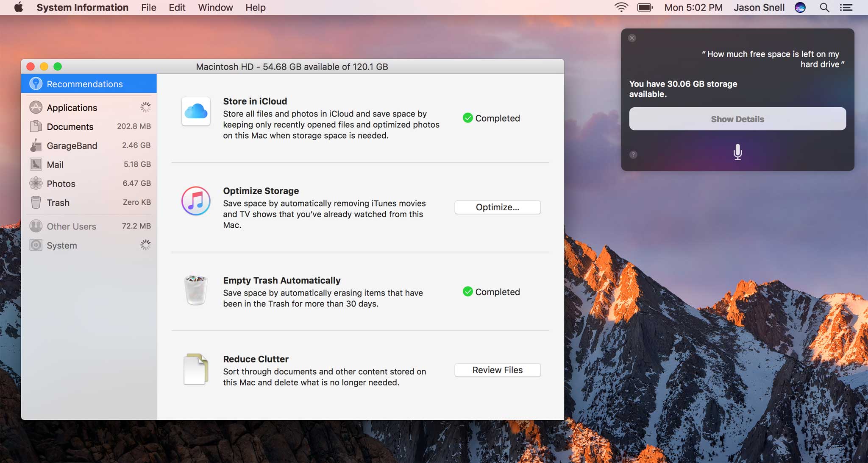Open the Notification Center list icon
Image resolution: width=868 pixels, height=463 pixels.
coord(846,8)
